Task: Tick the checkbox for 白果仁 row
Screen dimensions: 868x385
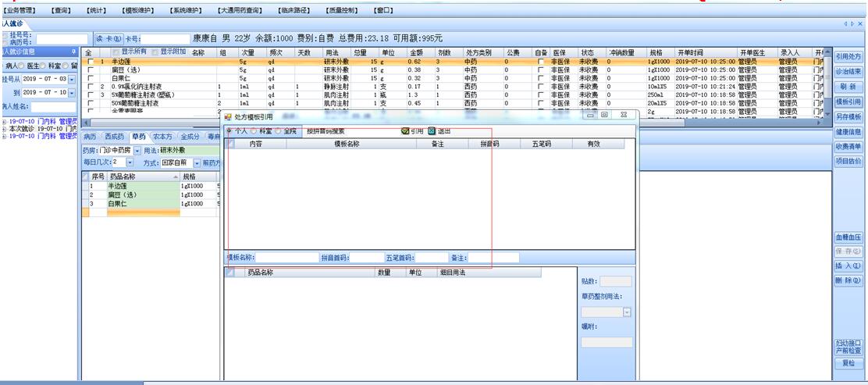Action: 91,79
